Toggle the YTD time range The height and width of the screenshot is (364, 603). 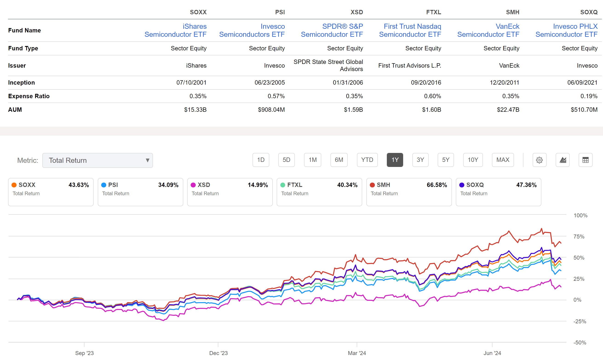coord(367,160)
